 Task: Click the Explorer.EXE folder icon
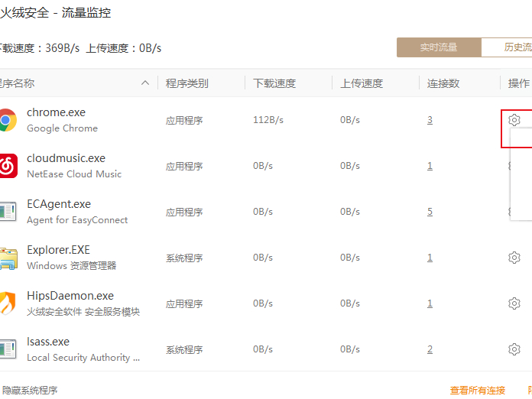(8, 258)
